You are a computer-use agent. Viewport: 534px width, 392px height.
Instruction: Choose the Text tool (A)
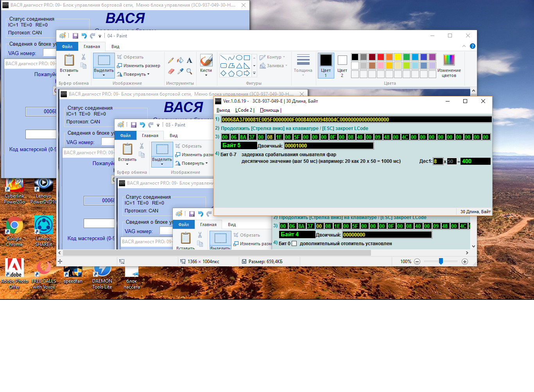[189, 61]
